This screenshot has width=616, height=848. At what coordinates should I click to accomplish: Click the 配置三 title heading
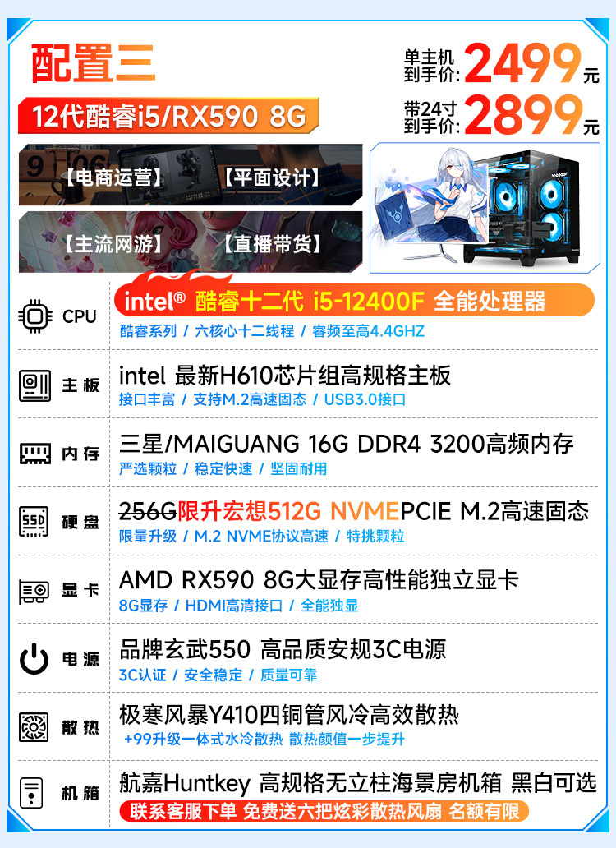coord(94,62)
